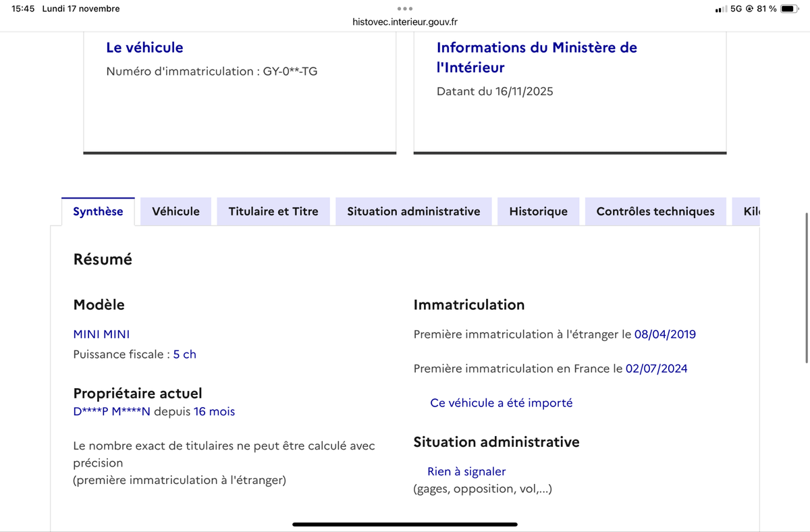810x532 pixels.
Task: Click the 'Modèle' heading
Action: click(99, 305)
